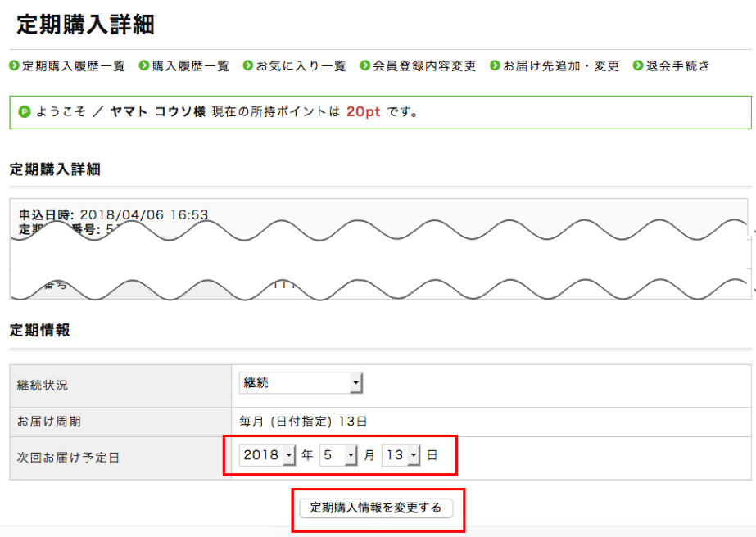Click the red 20pt points value
756x537 pixels.
click(x=363, y=112)
